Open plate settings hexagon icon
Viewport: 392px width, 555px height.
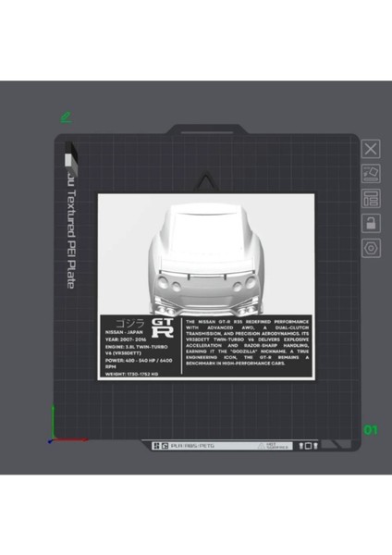(x=371, y=248)
